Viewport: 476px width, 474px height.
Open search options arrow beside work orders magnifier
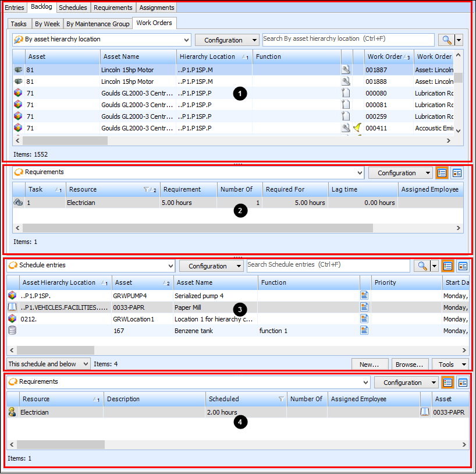tap(459, 40)
